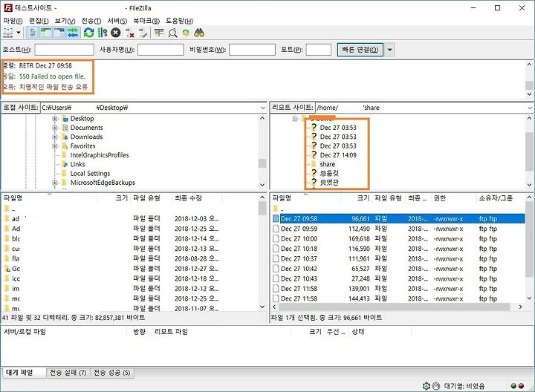
Task: Select the share folder in remote tree
Action: point(327,164)
